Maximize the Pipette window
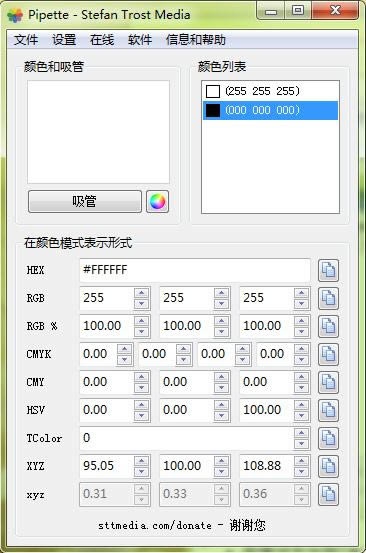The width and height of the screenshot is (366, 553). pyautogui.click(x=298, y=11)
